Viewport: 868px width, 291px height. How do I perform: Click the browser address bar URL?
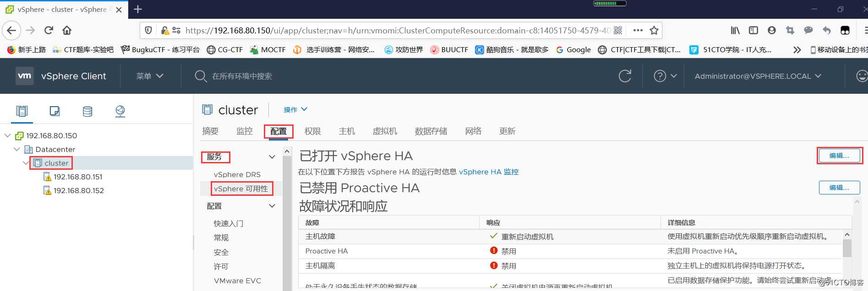(x=398, y=31)
